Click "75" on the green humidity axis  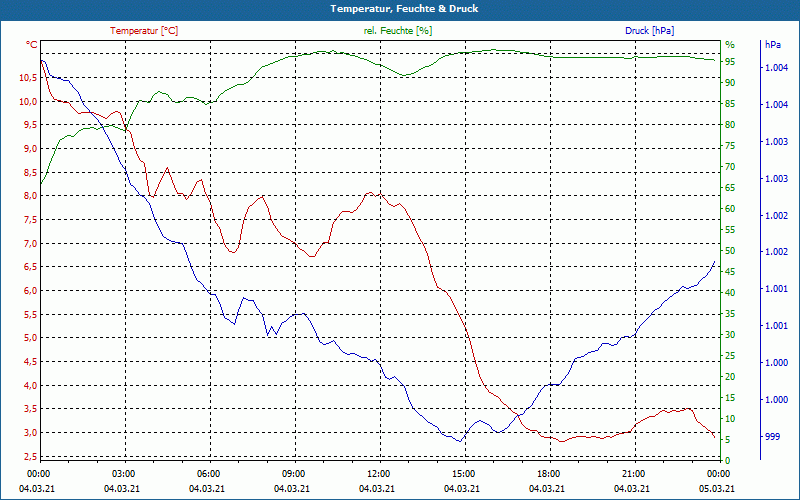[x=730, y=146]
